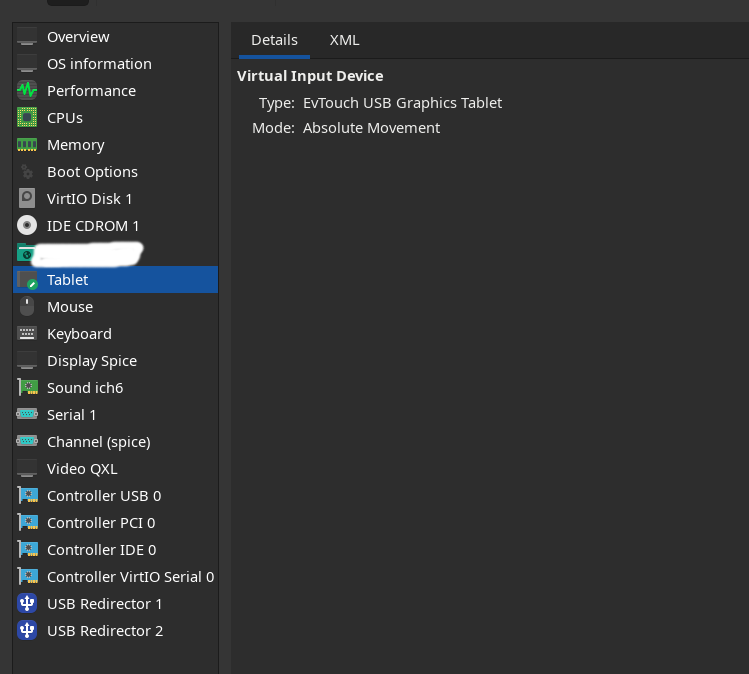
Task: Open Serial 1 device settings
Action: (x=72, y=415)
